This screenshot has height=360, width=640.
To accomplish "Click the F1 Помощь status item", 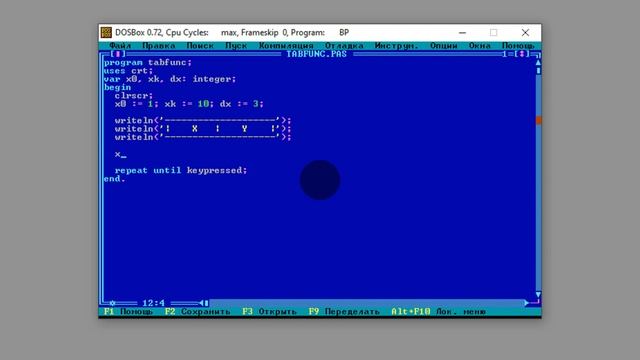I will pyautogui.click(x=128, y=311).
